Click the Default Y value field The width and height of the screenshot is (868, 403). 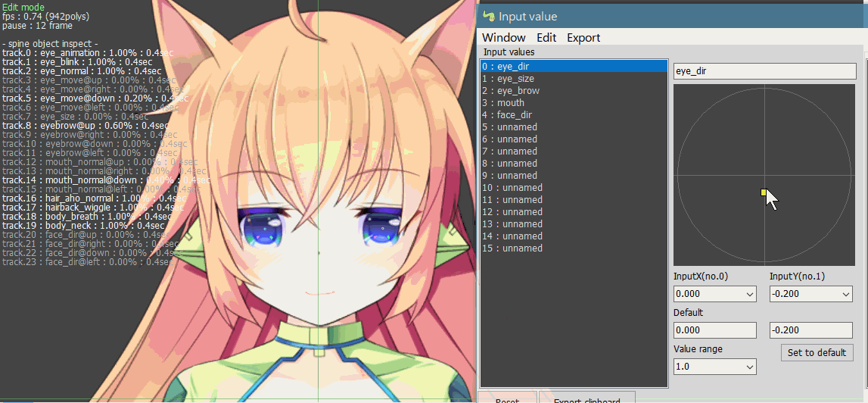point(810,330)
